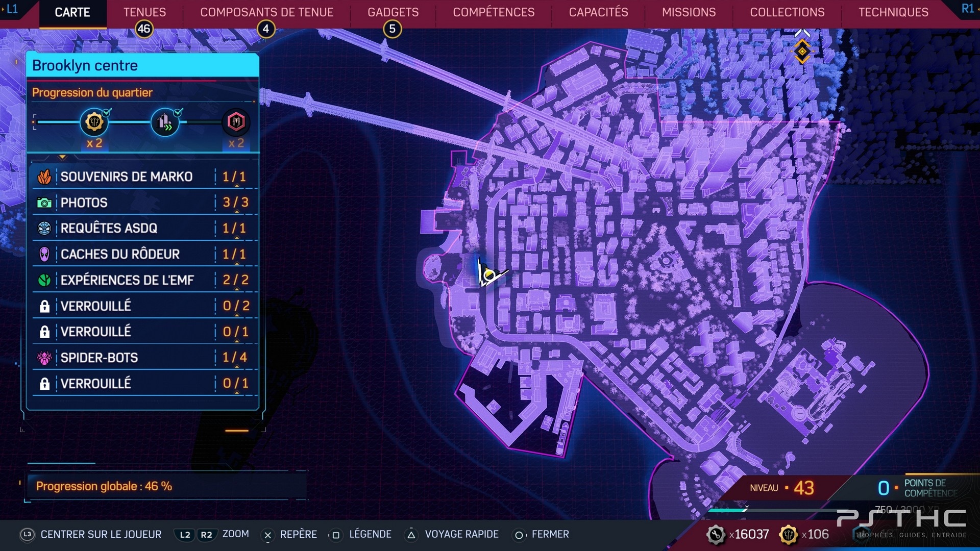Click the padlock icon beside 0 / 2
The height and width of the screenshot is (551, 980).
[x=44, y=306]
